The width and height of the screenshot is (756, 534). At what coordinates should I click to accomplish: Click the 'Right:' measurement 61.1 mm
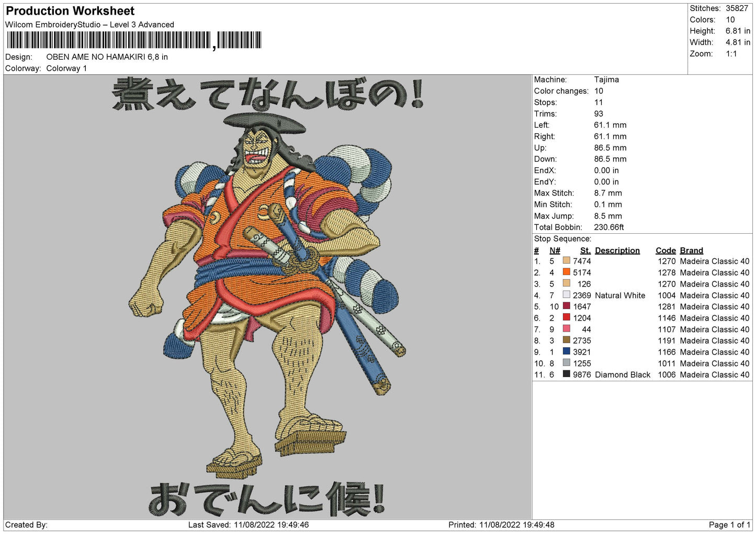click(x=610, y=137)
